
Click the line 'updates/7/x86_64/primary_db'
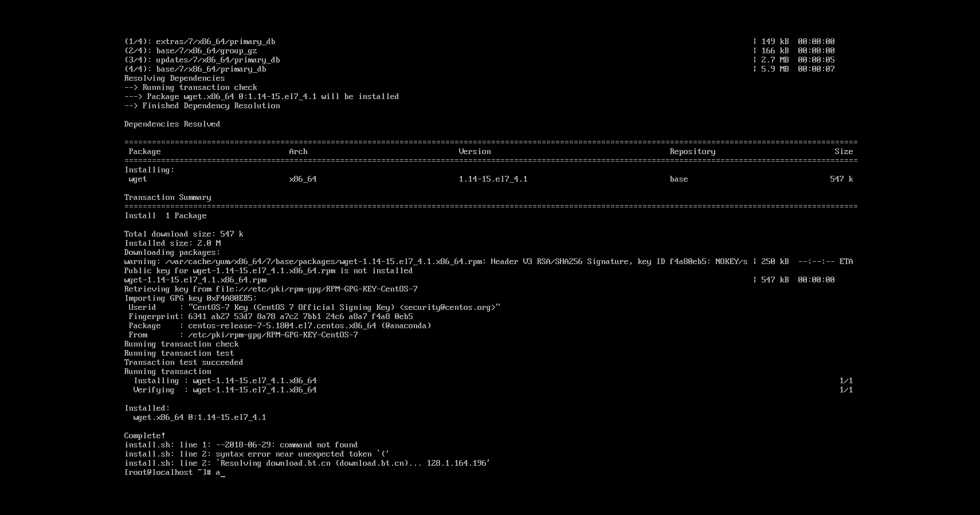[x=218, y=60]
